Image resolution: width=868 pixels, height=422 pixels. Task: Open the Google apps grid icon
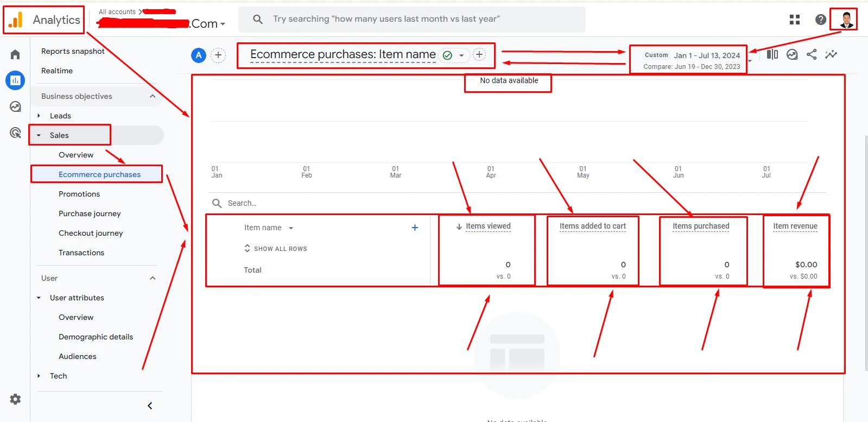tap(795, 20)
